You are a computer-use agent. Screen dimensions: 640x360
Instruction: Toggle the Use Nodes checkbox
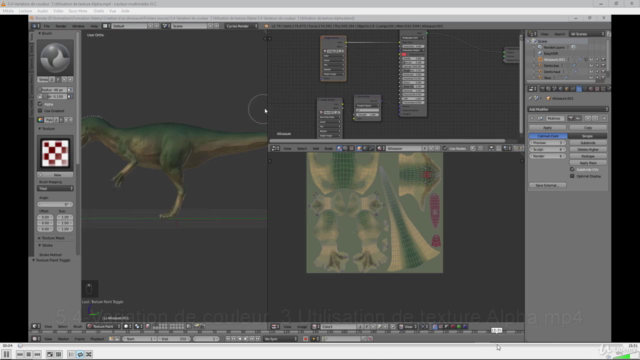tap(445, 149)
